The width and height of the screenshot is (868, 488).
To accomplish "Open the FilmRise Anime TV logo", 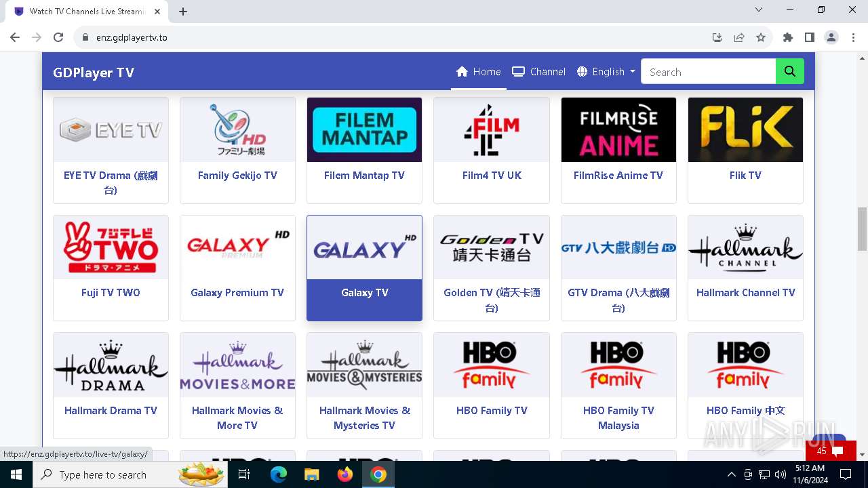I will coord(618,129).
